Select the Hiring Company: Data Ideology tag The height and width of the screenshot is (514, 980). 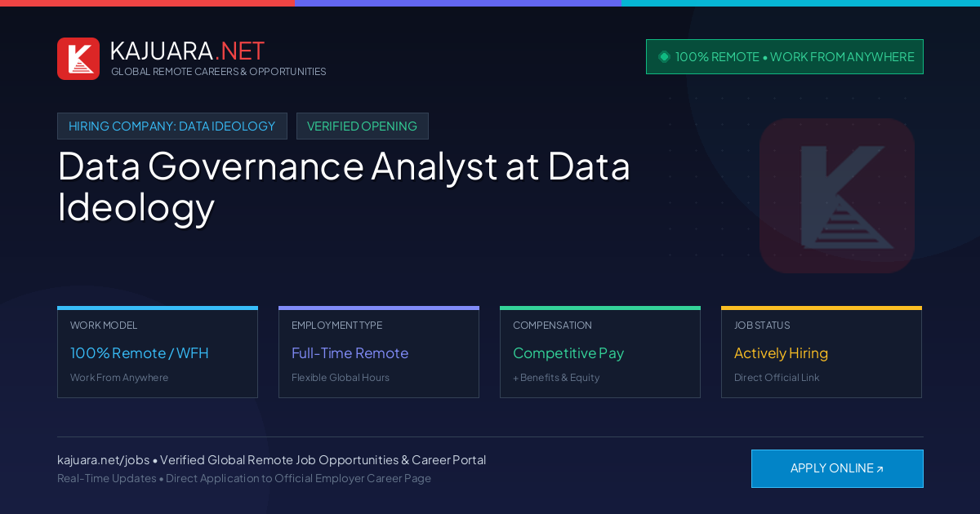tap(172, 126)
